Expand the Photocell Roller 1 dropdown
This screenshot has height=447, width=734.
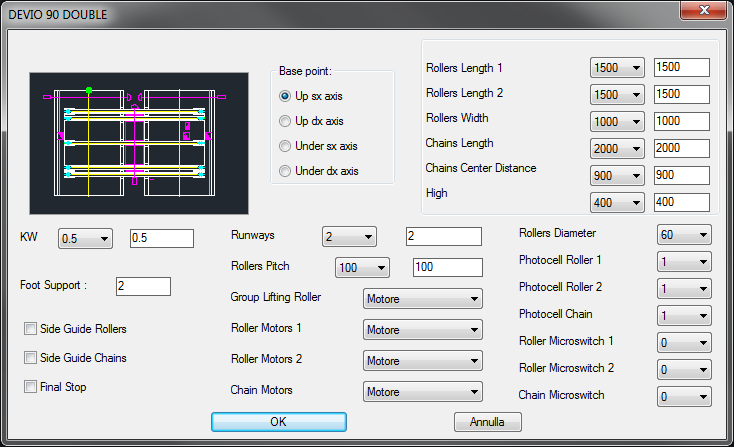[684, 262]
